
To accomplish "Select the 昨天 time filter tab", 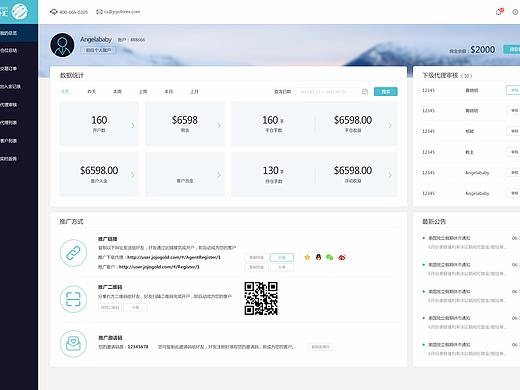I will 92,92.
